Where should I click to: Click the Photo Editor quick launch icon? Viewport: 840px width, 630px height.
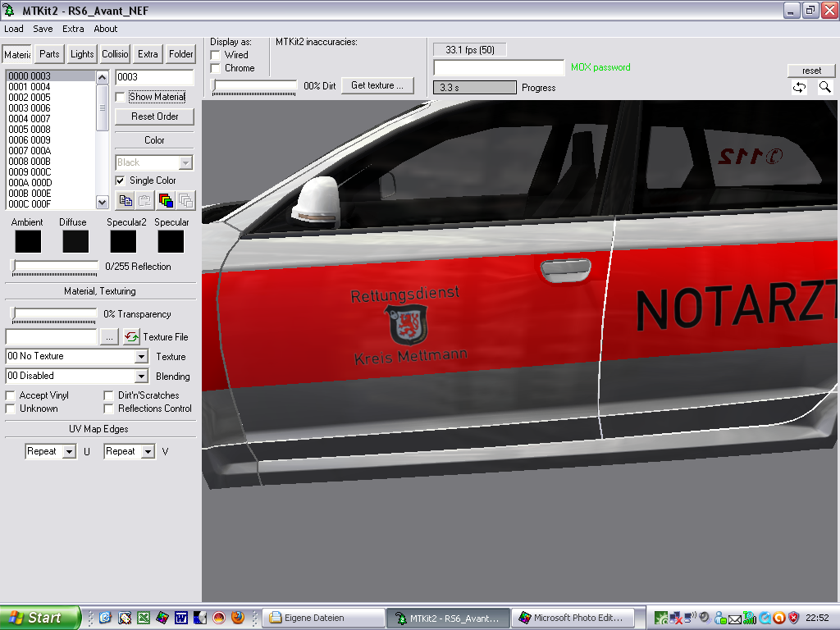click(x=162, y=618)
